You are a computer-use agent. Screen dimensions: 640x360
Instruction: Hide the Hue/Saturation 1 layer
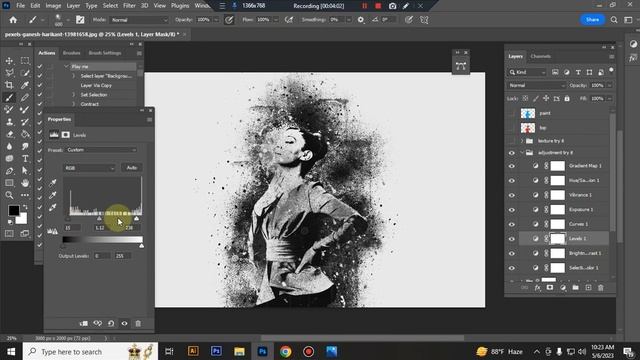click(511, 180)
